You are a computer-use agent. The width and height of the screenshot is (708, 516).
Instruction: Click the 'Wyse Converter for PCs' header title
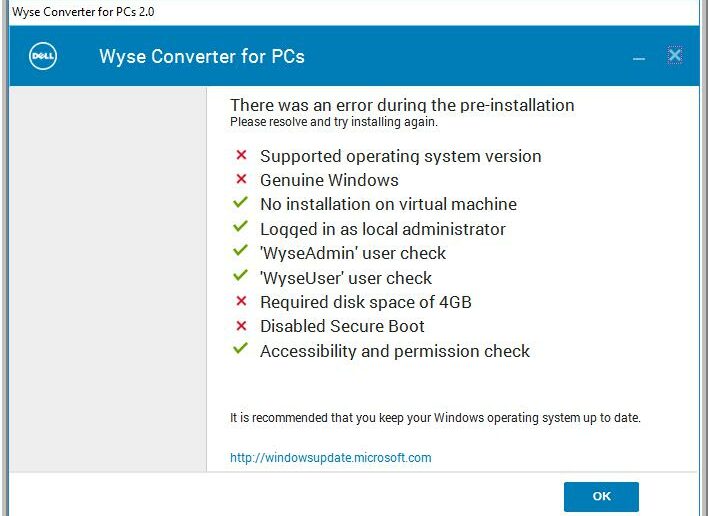202,56
